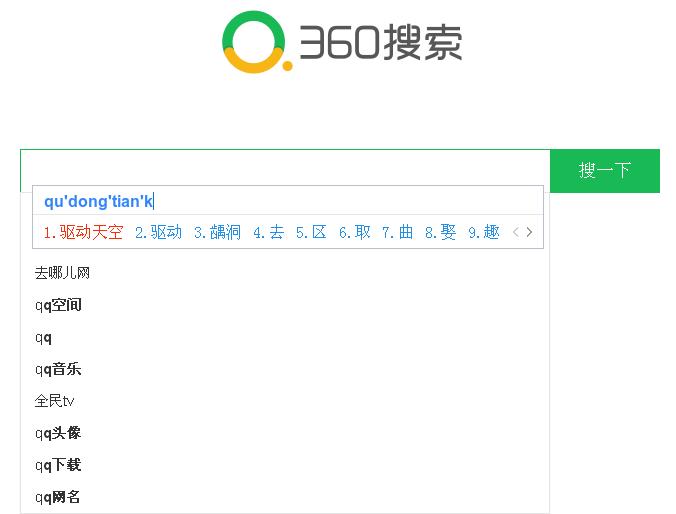
Task: Choose IME candidate 3. 龋洞
Action: (217, 232)
